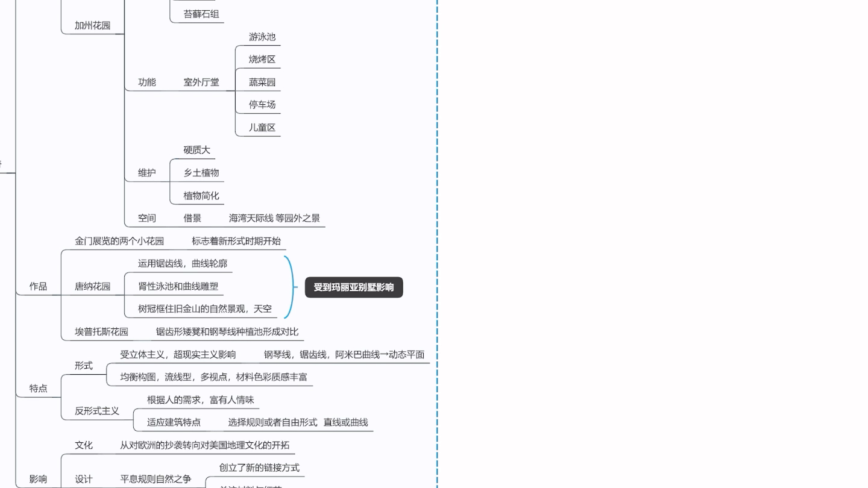The image size is (868, 488).
Task: Click the 文化 node
Action: click(84, 445)
